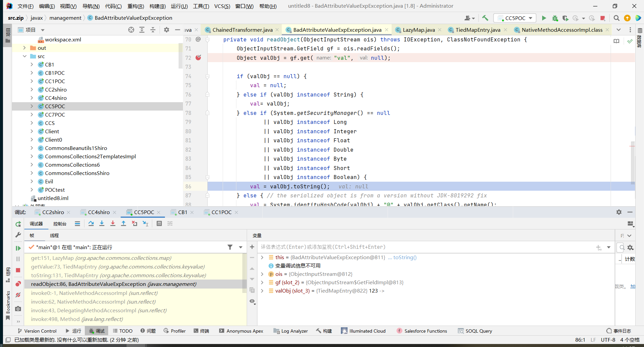Drop the current frame icon
The image size is (644, 347).
pyautogui.click(x=135, y=223)
